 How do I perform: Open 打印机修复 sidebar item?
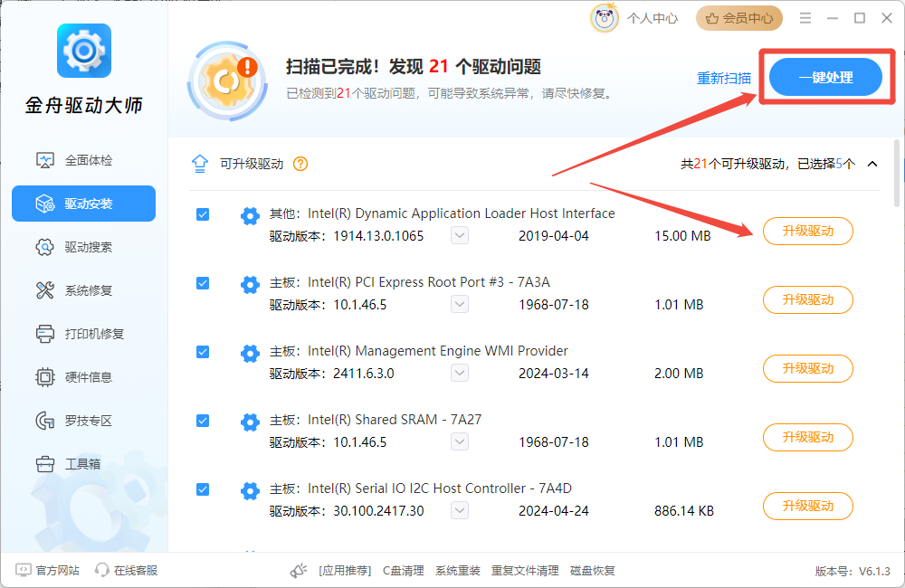click(x=83, y=334)
